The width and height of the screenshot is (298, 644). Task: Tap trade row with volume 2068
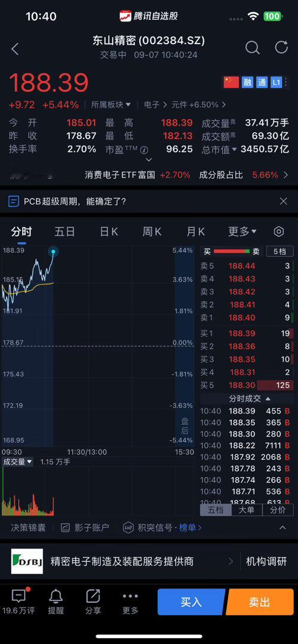point(247,457)
